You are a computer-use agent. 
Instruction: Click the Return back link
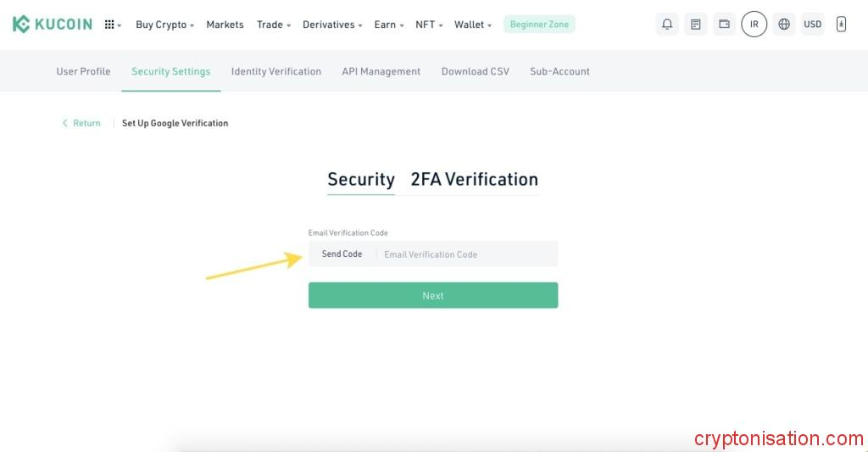(x=81, y=123)
